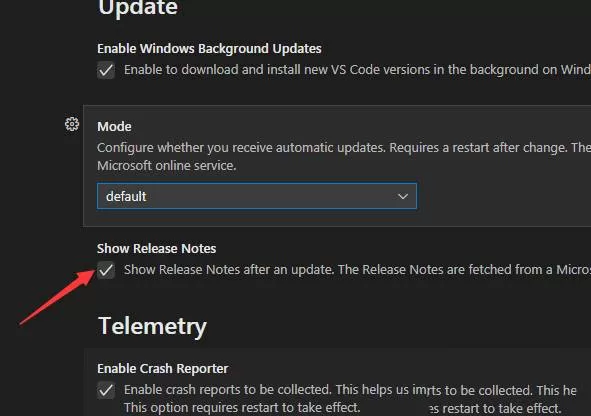
Task: Click the Release Notes are fetched description text
Action: 357,270
